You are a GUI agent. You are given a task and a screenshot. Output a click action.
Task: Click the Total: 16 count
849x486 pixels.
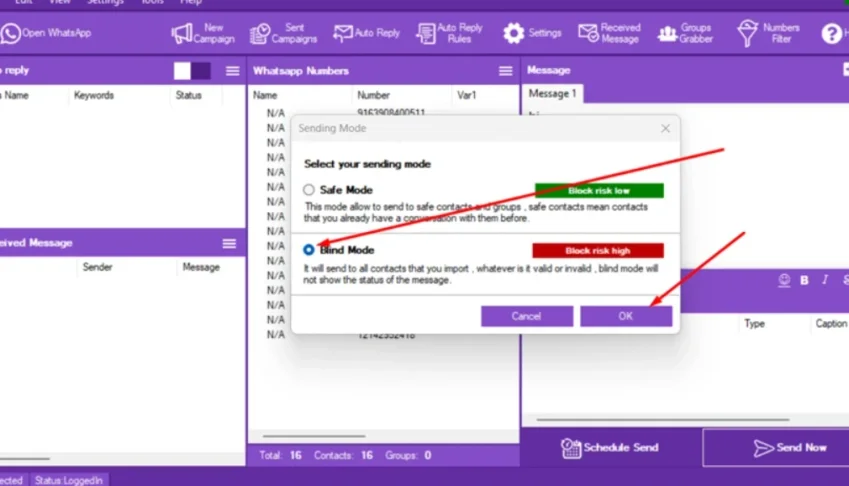pyautogui.click(x=280, y=456)
